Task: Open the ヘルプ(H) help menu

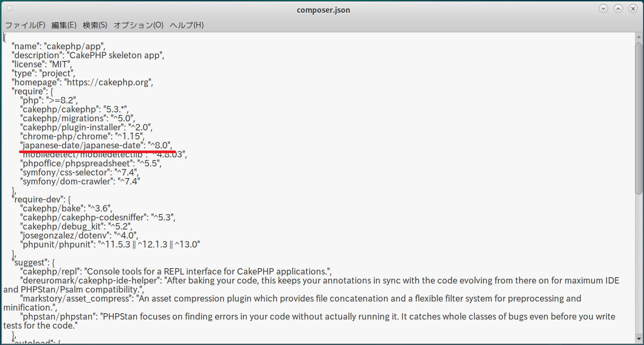Action: pyautogui.click(x=187, y=25)
